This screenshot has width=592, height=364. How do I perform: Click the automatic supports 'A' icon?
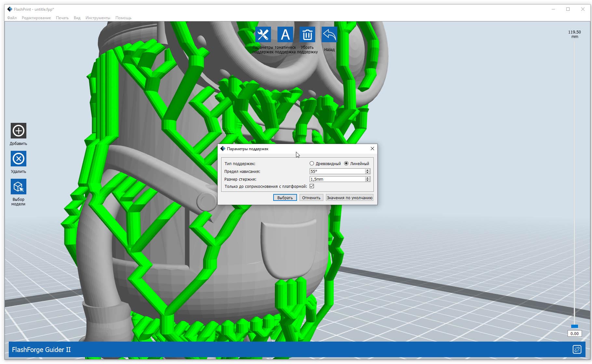tap(285, 34)
